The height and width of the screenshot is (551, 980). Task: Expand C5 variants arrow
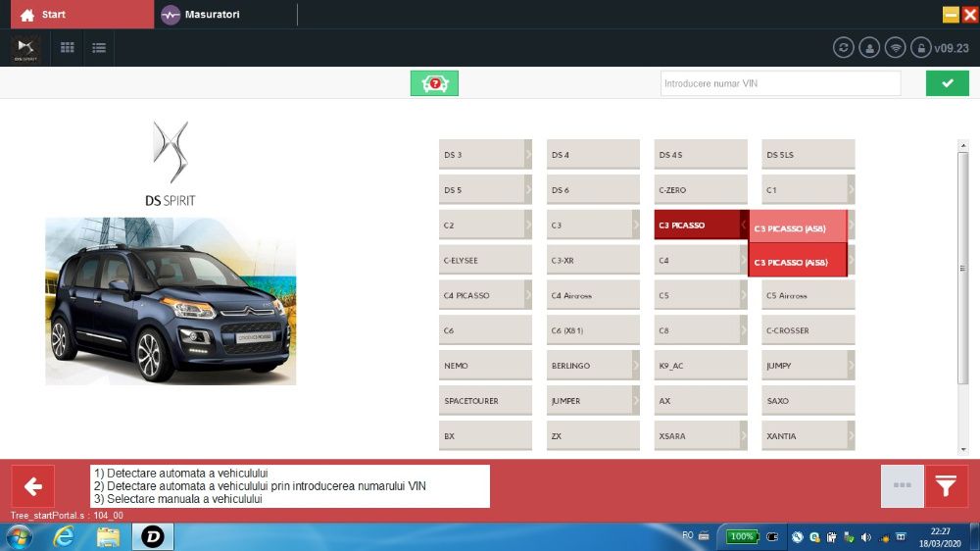coord(744,295)
